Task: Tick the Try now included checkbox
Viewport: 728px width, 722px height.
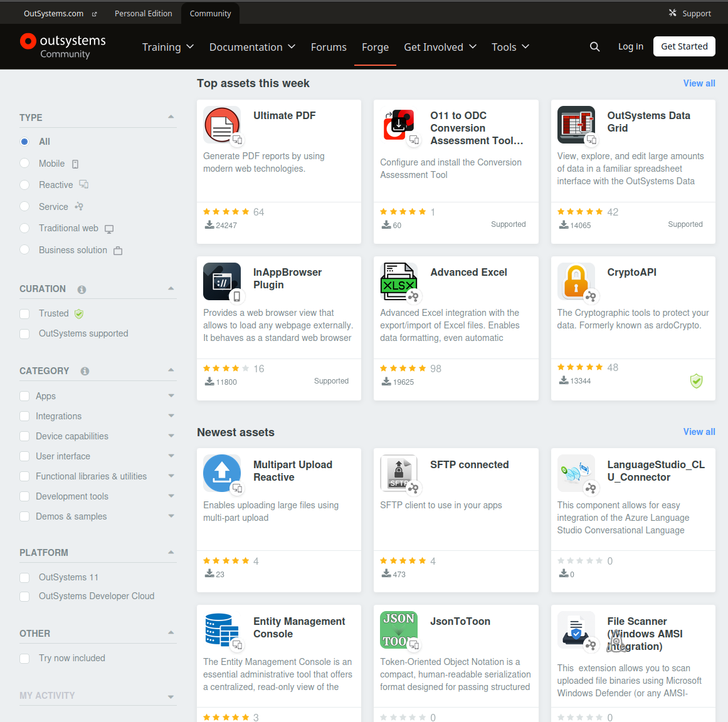Action: pos(24,659)
